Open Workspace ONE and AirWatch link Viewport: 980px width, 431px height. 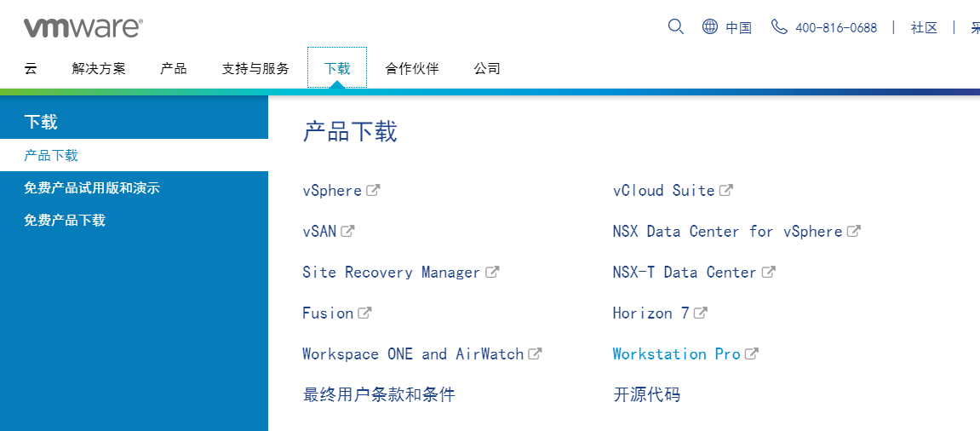(413, 354)
